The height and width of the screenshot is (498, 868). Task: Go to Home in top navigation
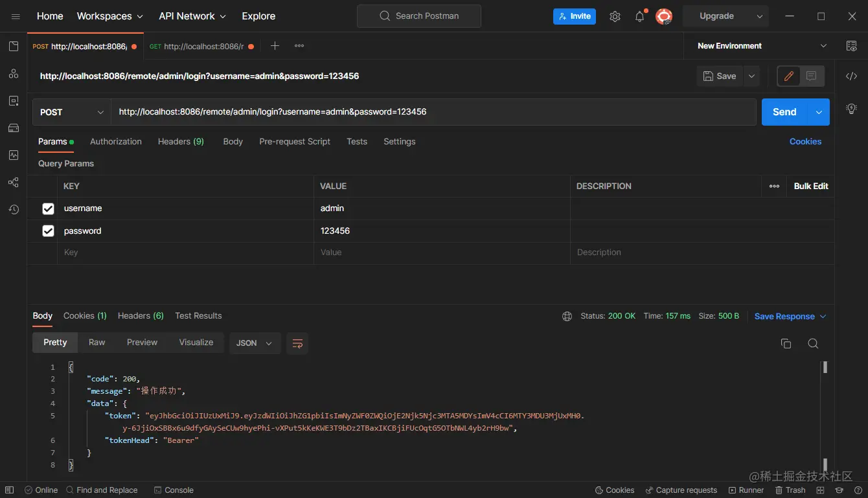[50, 16]
